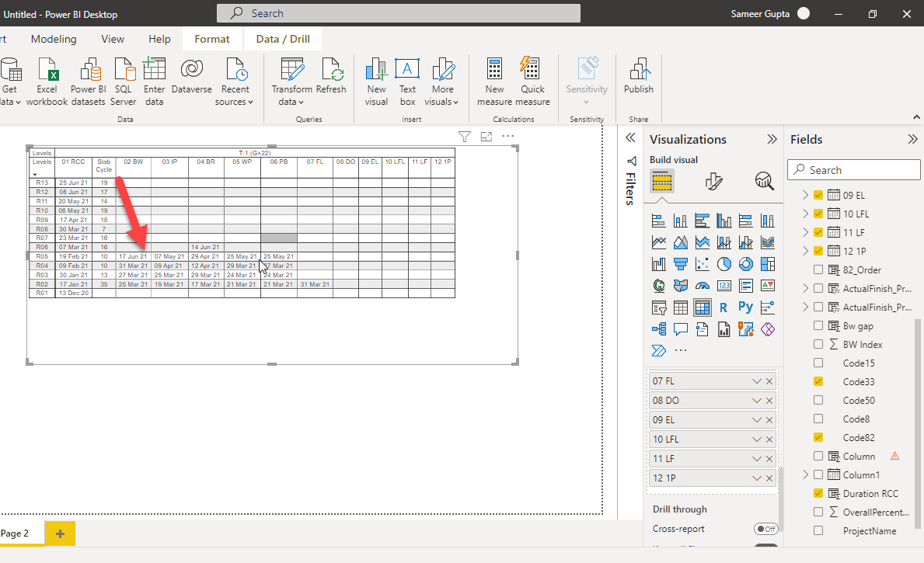Open matrix More options ellipsis
Screen dimensions: 924x563
508,136
